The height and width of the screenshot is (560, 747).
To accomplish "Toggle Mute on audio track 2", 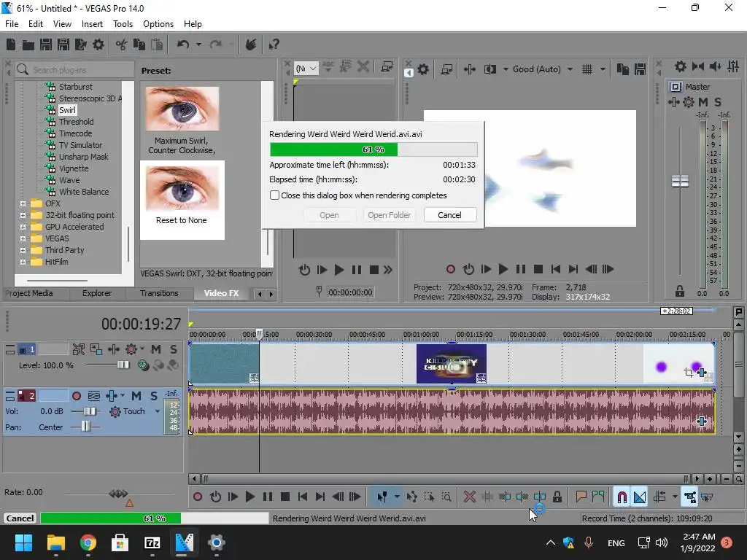I will pyautogui.click(x=136, y=396).
